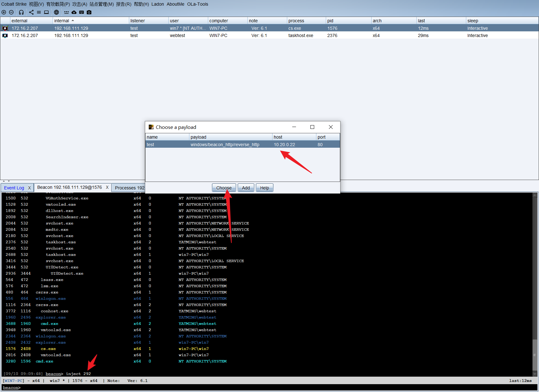The width and height of the screenshot is (539, 392).
Task: Open the AboutMe menu
Action: (176, 4)
